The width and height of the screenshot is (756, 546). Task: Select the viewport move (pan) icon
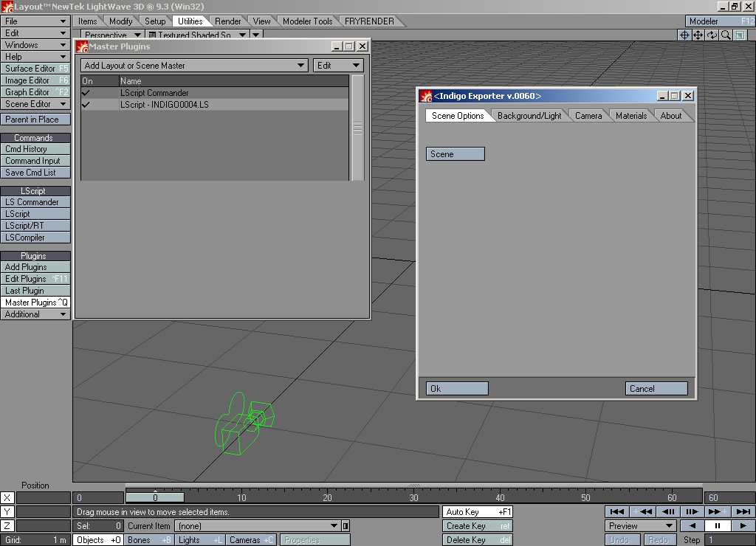point(698,35)
